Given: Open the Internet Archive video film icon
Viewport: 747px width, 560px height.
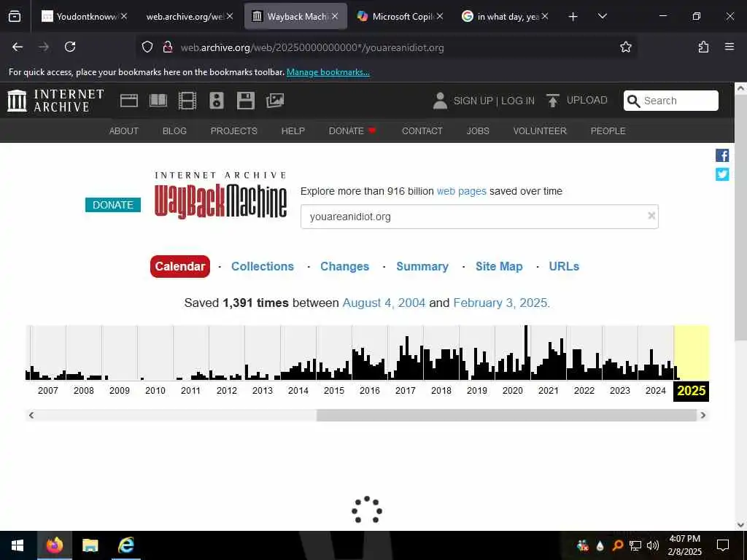Looking at the screenshot, I should [187, 101].
